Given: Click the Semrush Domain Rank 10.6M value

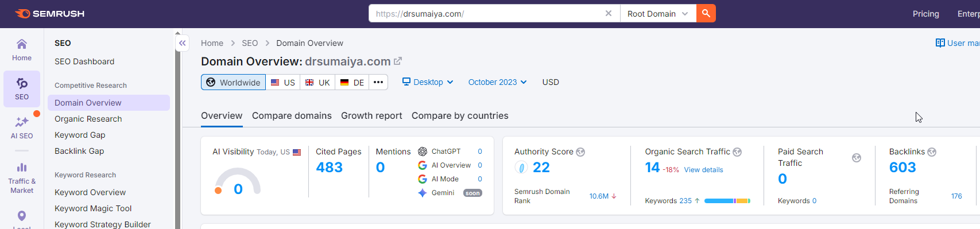Looking at the screenshot, I should [599, 196].
